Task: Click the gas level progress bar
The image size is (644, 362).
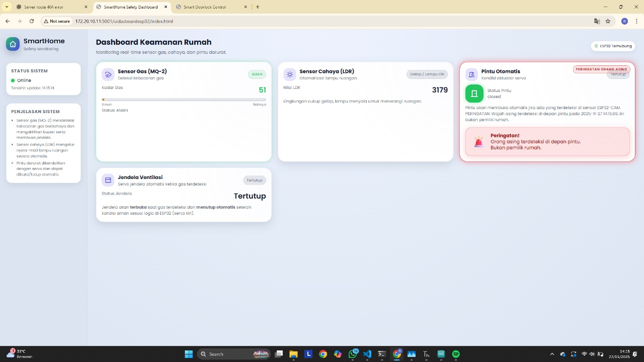Action: click(x=184, y=100)
